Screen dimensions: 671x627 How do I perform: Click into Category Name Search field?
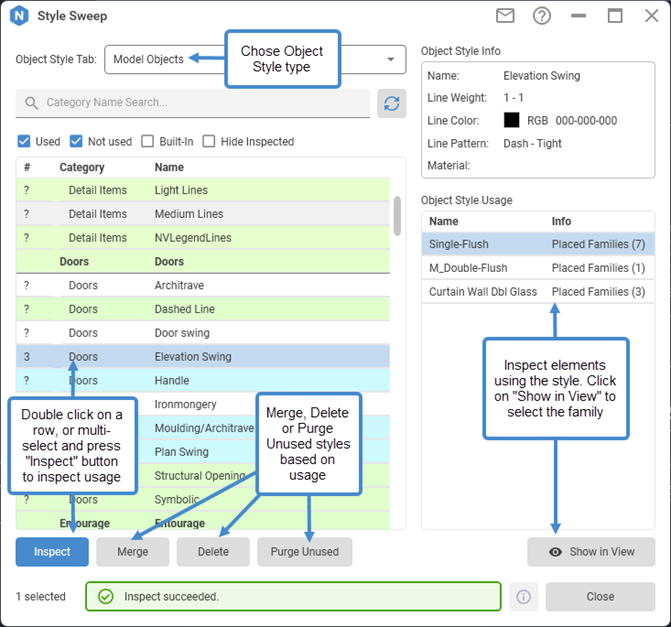point(193,103)
